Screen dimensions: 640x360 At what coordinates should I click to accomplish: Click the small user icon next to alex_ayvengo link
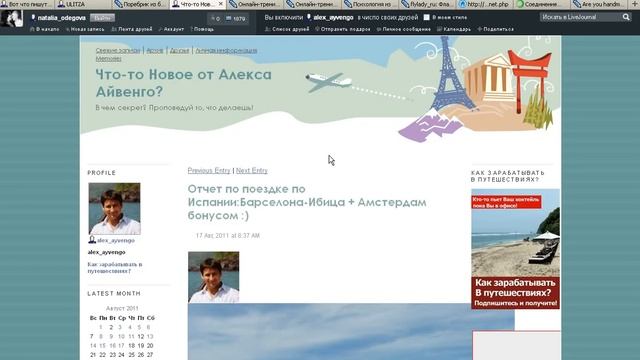coord(92,240)
